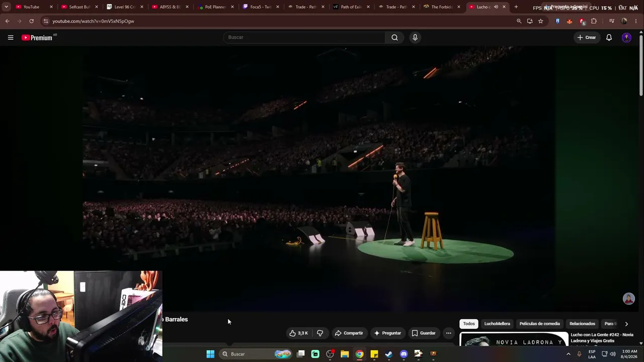Open File Explorer from the taskbar
The width and height of the screenshot is (644, 362).
click(x=345, y=354)
